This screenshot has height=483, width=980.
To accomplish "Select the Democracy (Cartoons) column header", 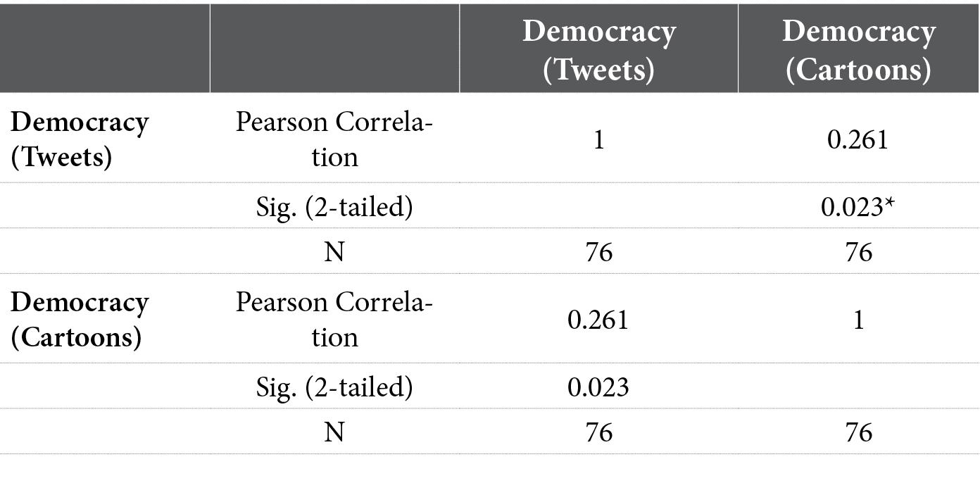I will [858, 51].
